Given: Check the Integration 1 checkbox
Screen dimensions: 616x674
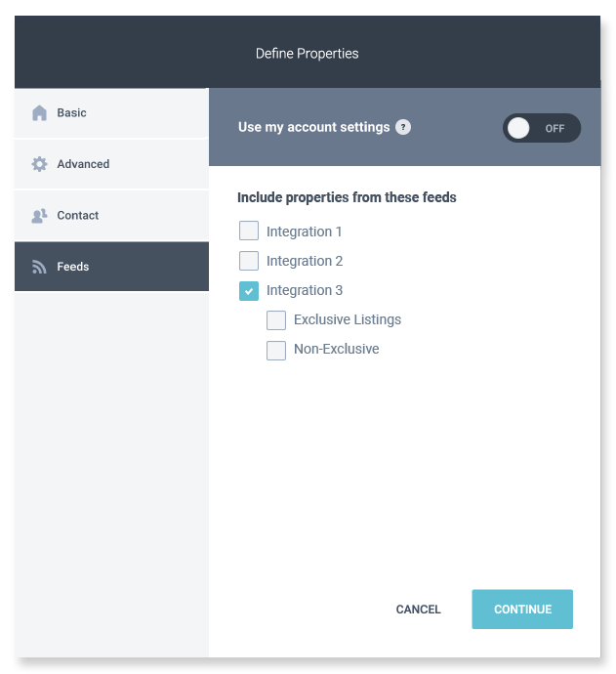Looking at the screenshot, I should click(x=249, y=231).
